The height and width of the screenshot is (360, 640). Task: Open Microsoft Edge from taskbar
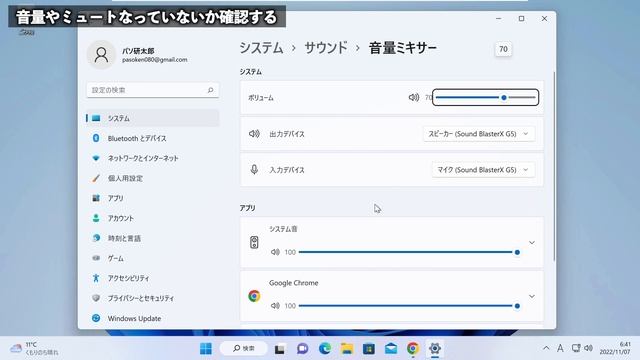325,349
